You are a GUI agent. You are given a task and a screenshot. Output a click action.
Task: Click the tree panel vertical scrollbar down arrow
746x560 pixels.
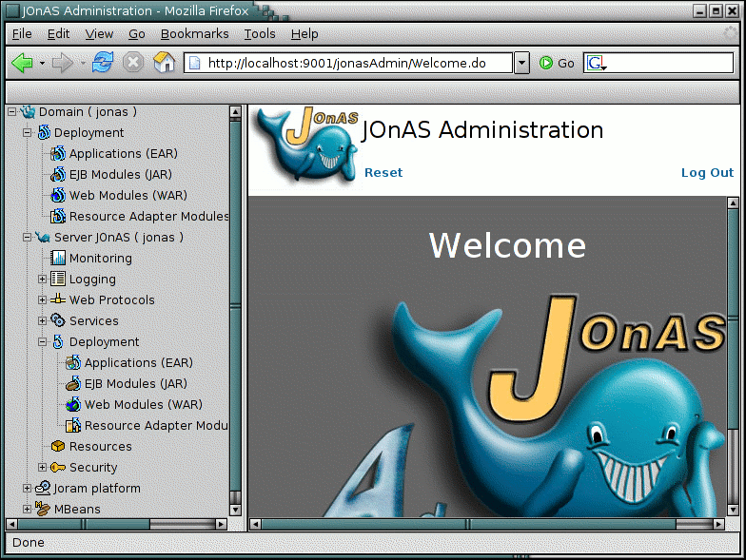pyautogui.click(x=235, y=510)
